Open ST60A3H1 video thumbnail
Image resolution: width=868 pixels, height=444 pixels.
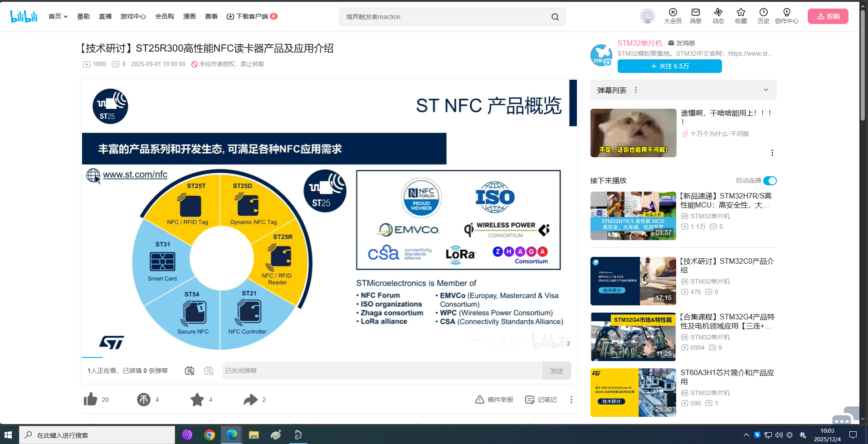point(633,392)
